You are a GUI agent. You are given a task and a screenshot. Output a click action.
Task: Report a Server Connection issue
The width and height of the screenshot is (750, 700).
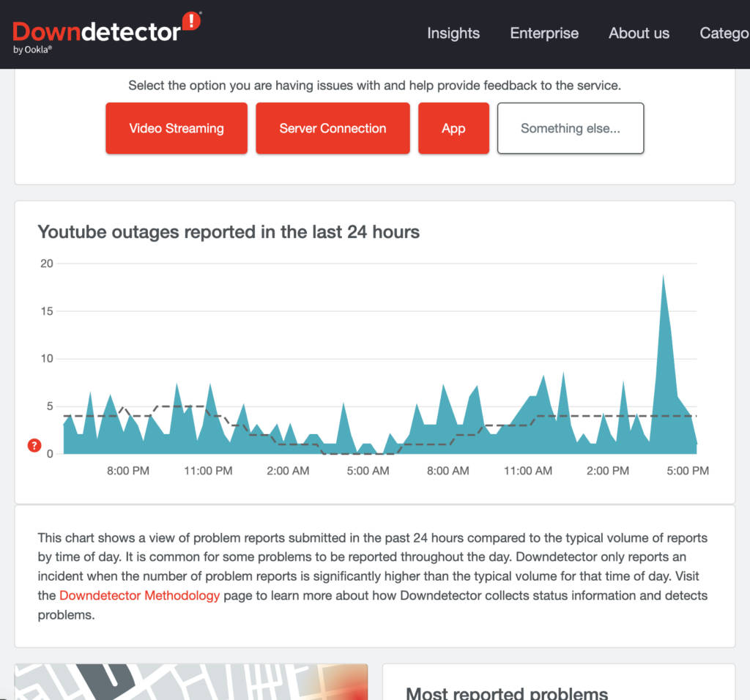click(333, 128)
